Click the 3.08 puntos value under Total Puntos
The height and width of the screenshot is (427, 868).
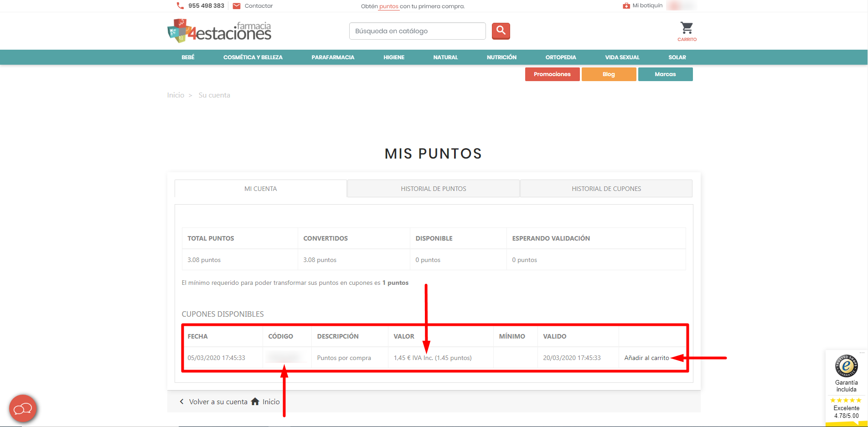coord(204,260)
